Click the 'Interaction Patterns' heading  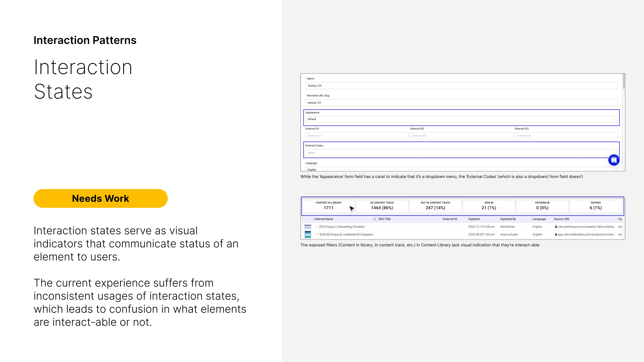pos(85,40)
